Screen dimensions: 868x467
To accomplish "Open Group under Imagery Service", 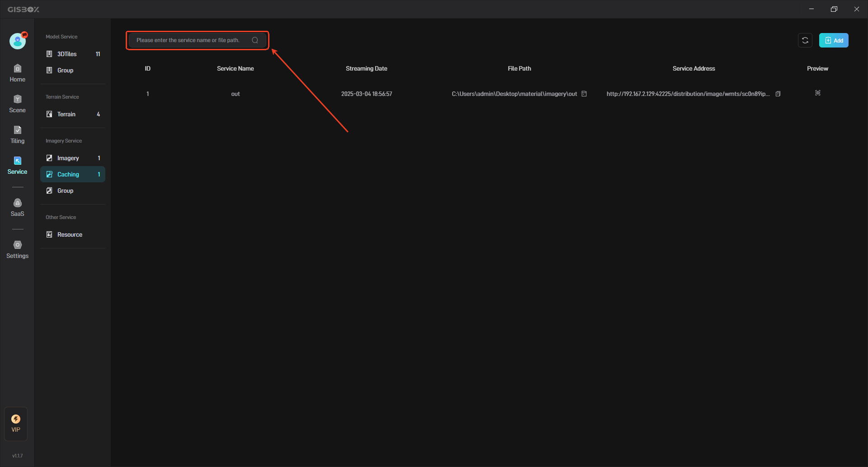I will pyautogui.click(x=73, y=191).
